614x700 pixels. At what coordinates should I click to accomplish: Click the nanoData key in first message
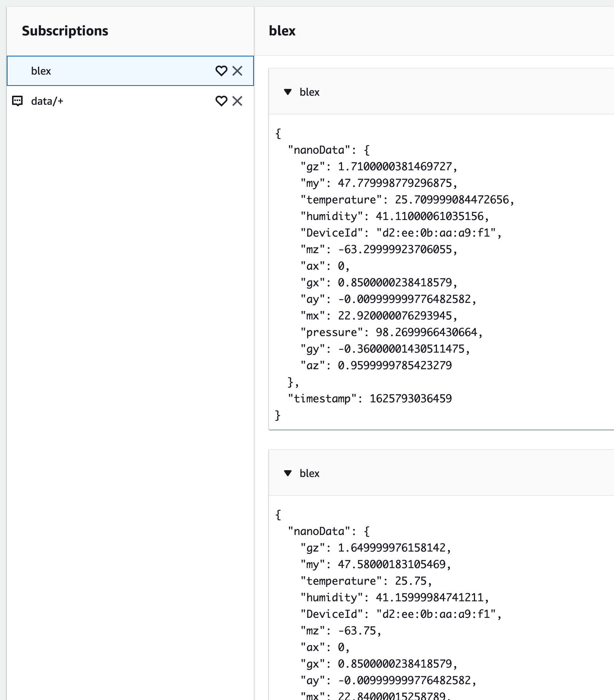(x=319, y=150)
